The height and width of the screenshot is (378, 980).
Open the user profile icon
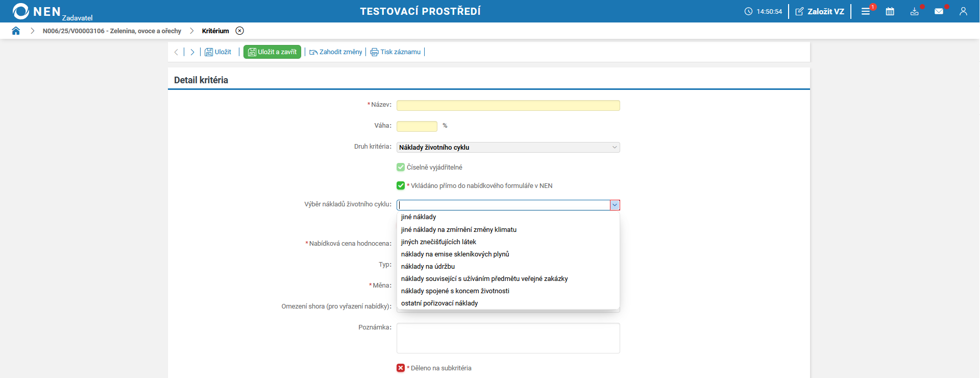tap(963, 11)
